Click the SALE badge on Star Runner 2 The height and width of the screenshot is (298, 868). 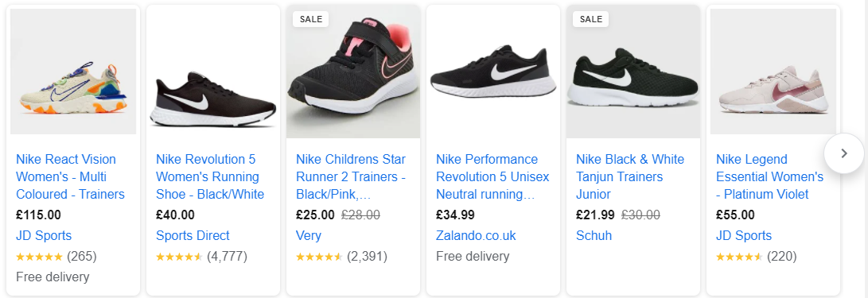click(310, 19)
